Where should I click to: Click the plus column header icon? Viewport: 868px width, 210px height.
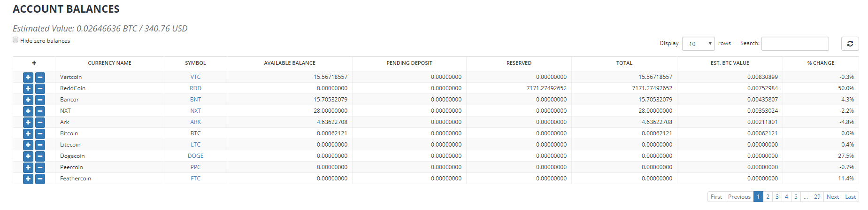coord(34,63)
